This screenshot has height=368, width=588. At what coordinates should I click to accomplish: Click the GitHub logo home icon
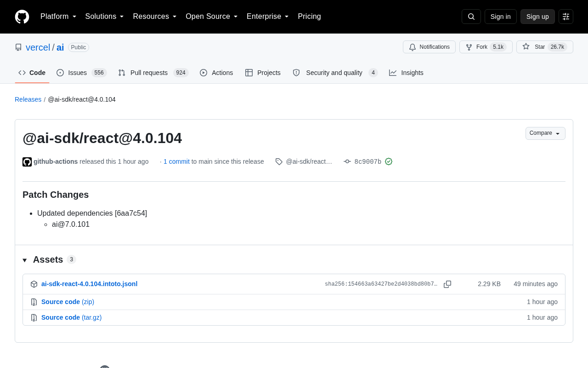click(22, 17)
